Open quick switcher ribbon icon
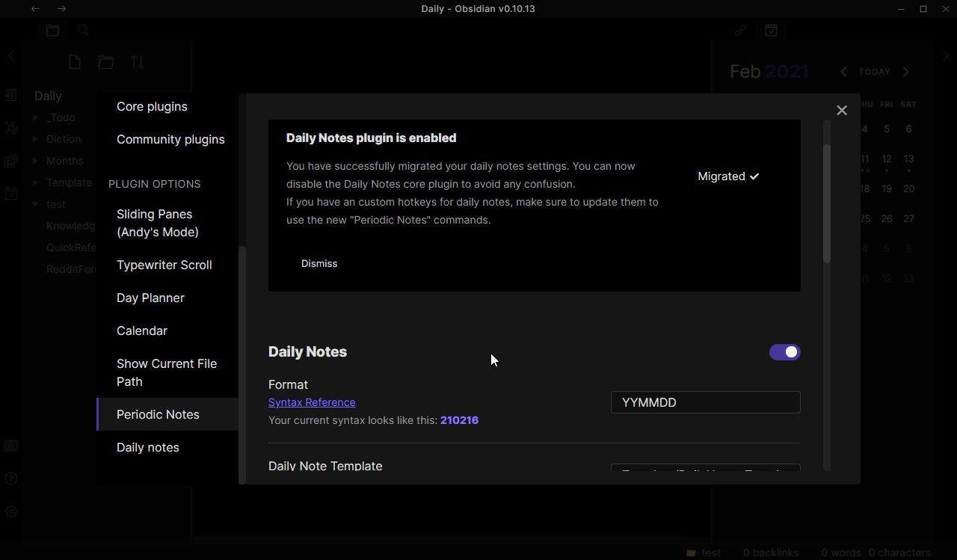The image size is (957, 560). 11,95
